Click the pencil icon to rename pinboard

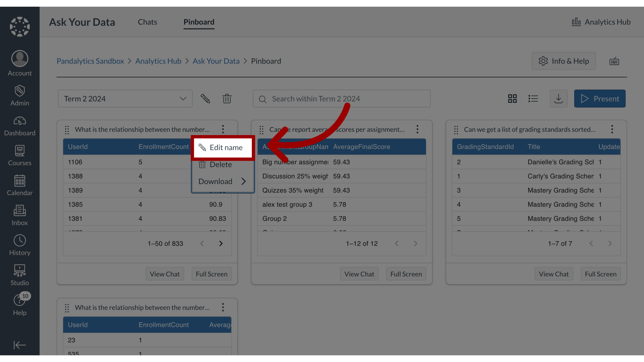(205, 99)
